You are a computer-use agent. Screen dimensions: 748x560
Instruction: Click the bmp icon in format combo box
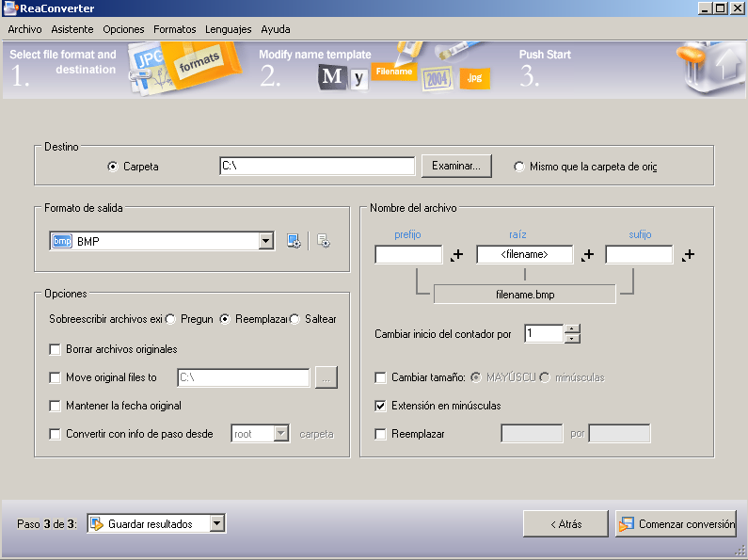click(62, 241)
